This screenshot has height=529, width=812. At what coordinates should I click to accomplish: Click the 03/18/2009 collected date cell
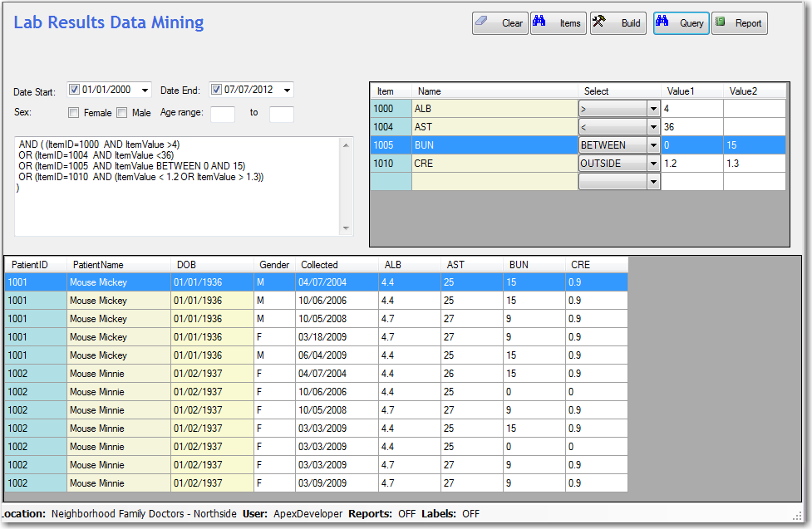(337, 337)
